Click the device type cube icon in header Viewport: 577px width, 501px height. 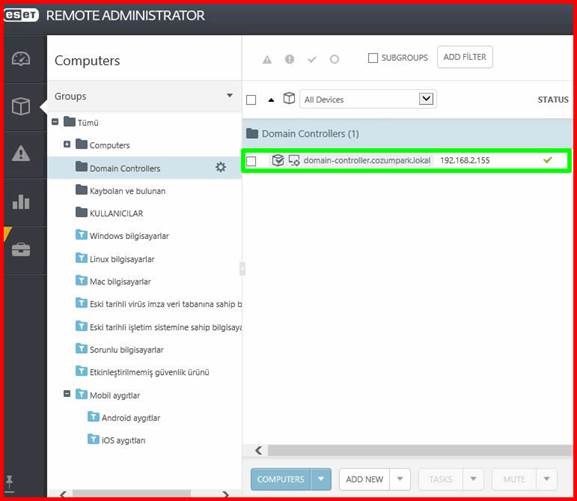(289, 98)
